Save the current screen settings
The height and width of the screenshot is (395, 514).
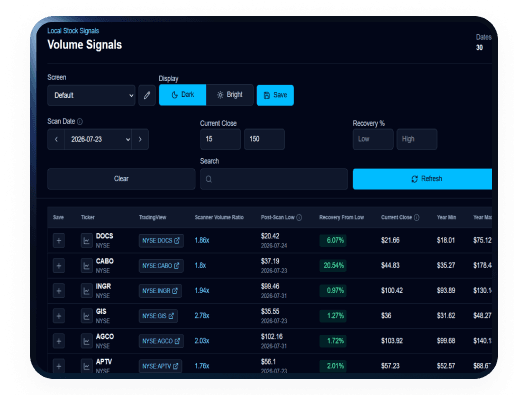pyautogui.click(x=275, y=95)
